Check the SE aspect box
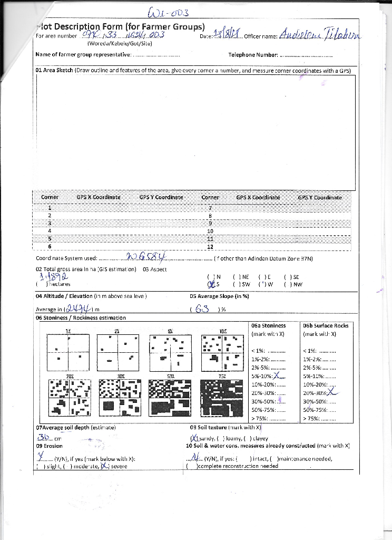 (288, 277)
